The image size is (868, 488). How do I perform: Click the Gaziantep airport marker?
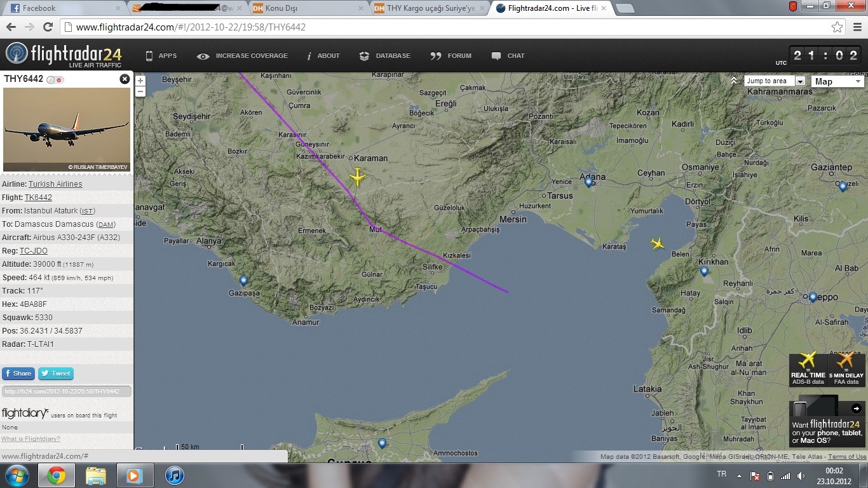843,186
